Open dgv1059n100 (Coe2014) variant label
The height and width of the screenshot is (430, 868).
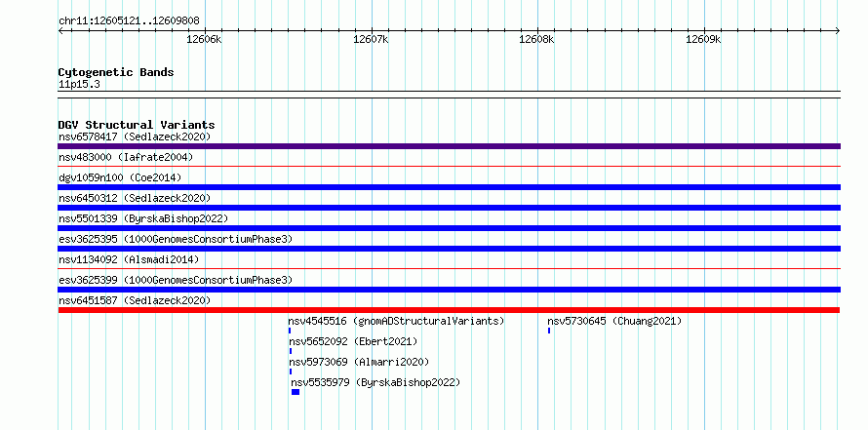(x=120, y=177)
